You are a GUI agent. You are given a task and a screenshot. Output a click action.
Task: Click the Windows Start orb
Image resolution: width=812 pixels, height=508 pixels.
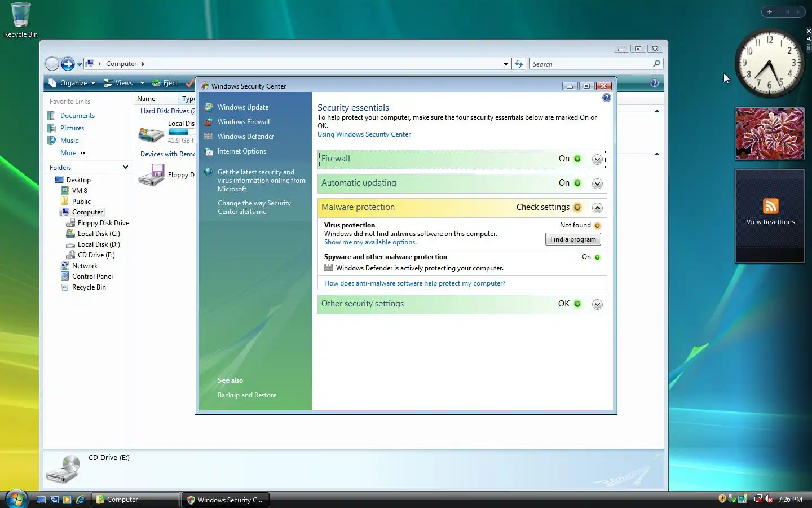point(16,499)
